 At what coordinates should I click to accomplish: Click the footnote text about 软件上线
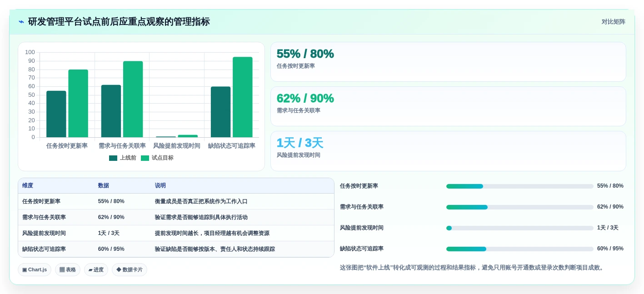[x=473, y=268]
